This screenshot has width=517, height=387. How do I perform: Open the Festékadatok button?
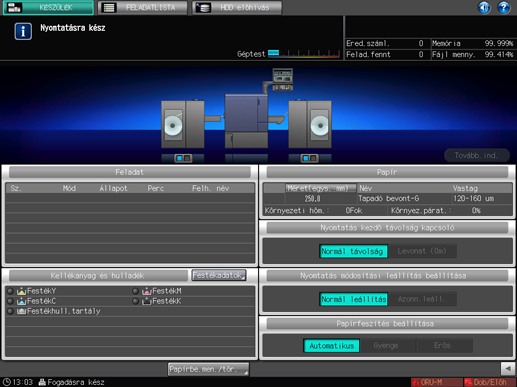pyautogui.click(x=219, y=275)
